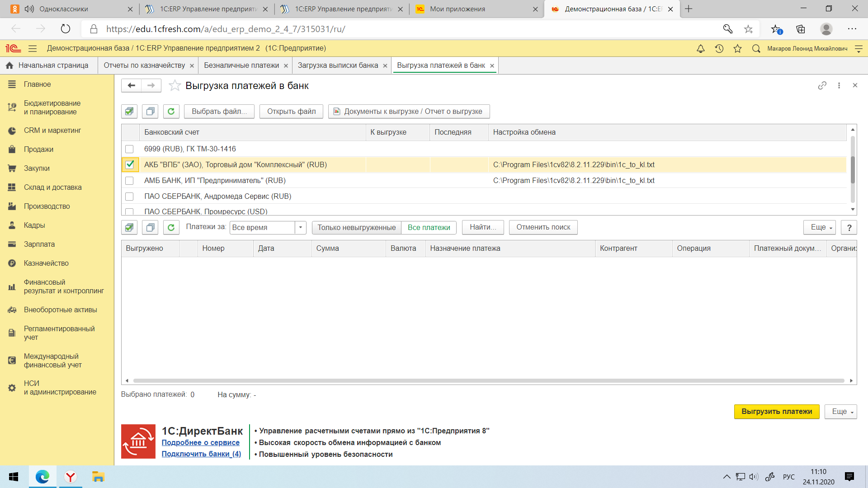This screenshot has height=488, width=868.
Task: Open File Explorer in taskbar
Action: point(98,477)
